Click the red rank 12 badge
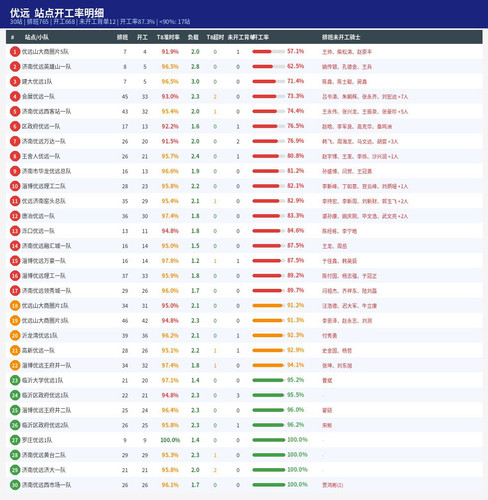Screen dimensions: 488x500 (15, 216)
